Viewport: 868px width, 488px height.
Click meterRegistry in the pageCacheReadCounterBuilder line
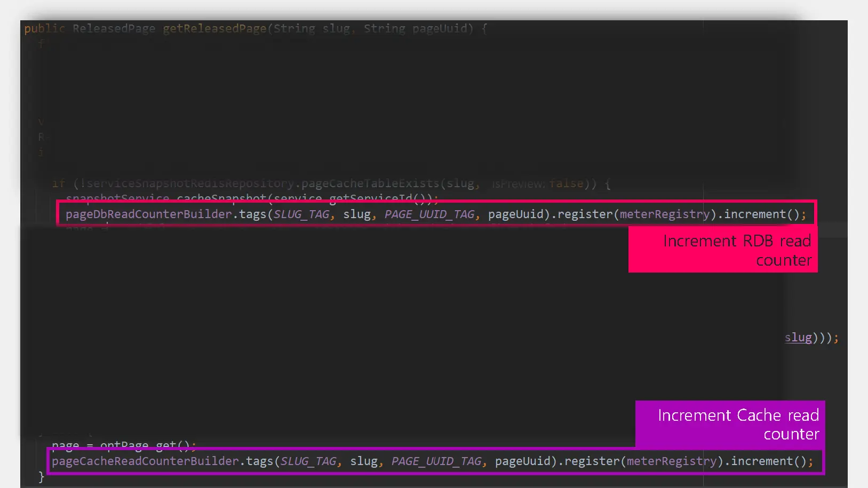click(671, 461)
